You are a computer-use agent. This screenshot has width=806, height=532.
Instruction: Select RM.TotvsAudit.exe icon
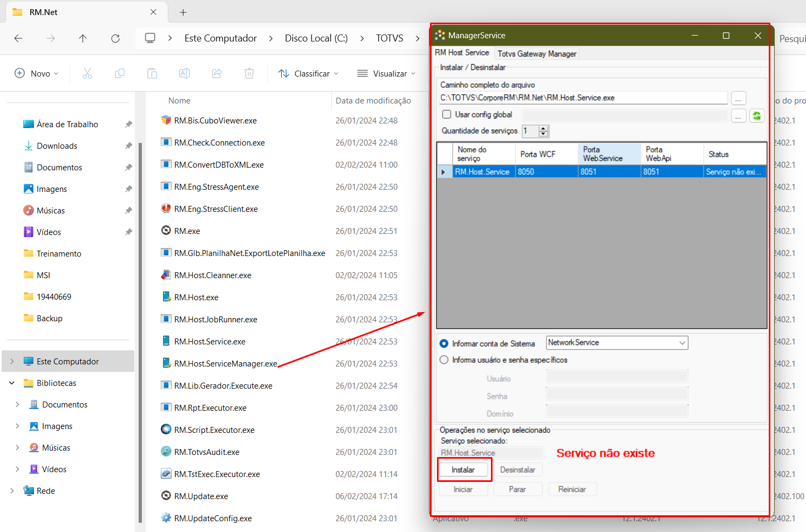point(166,451)
